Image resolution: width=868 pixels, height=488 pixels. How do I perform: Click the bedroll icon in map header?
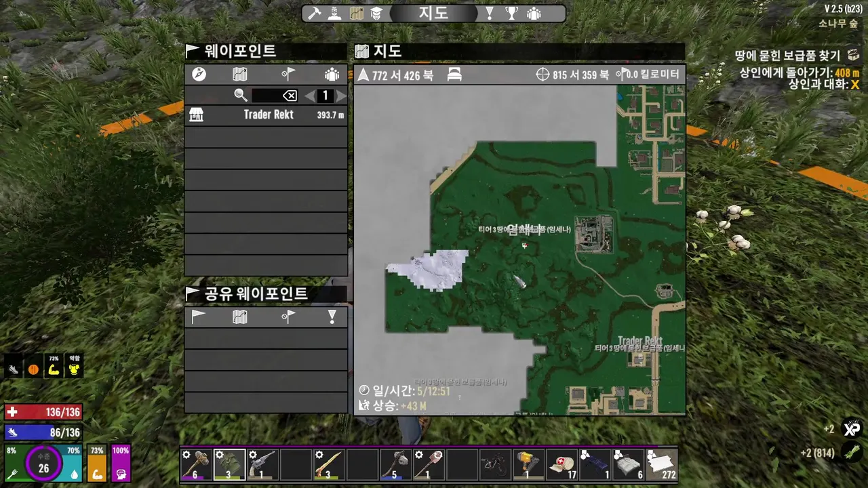coord(454,75)
